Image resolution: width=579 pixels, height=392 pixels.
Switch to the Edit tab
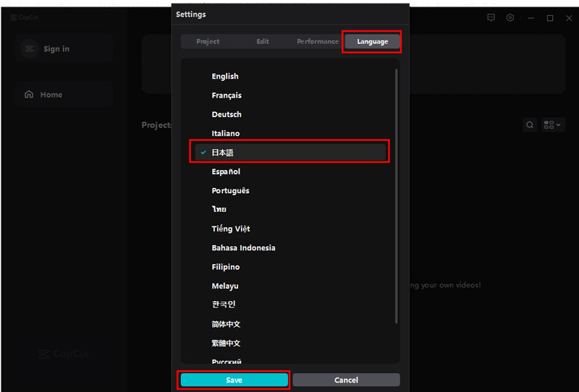[263, 41]
